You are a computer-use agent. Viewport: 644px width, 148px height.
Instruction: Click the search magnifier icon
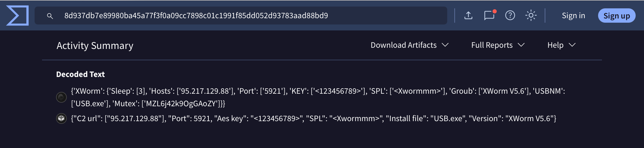(50, 16)
